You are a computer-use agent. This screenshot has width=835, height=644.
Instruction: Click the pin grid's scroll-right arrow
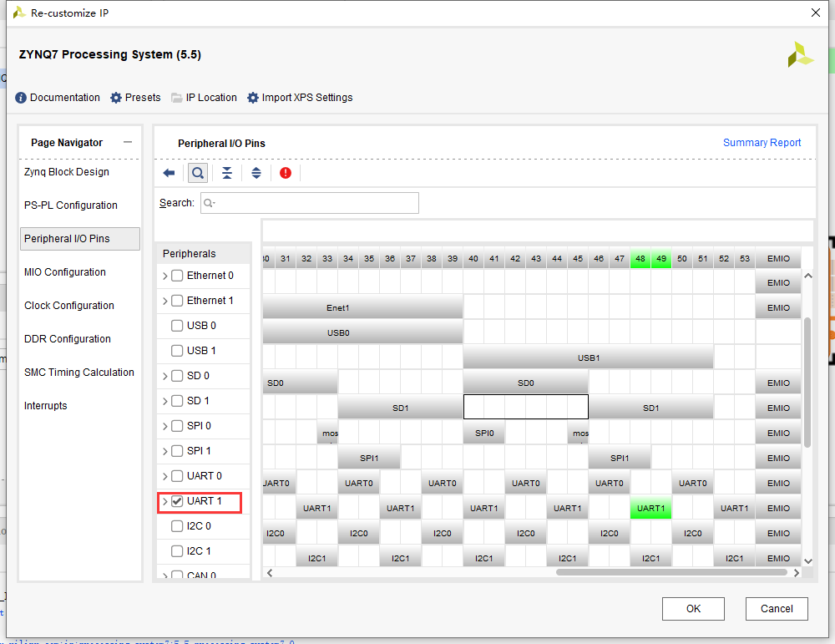click(x=797, y=573)
